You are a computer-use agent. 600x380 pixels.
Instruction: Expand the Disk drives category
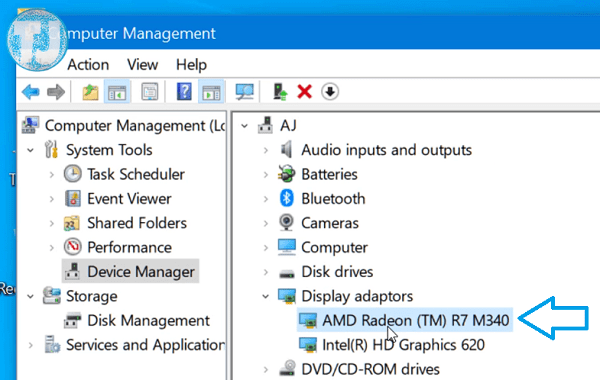(266, 272)
